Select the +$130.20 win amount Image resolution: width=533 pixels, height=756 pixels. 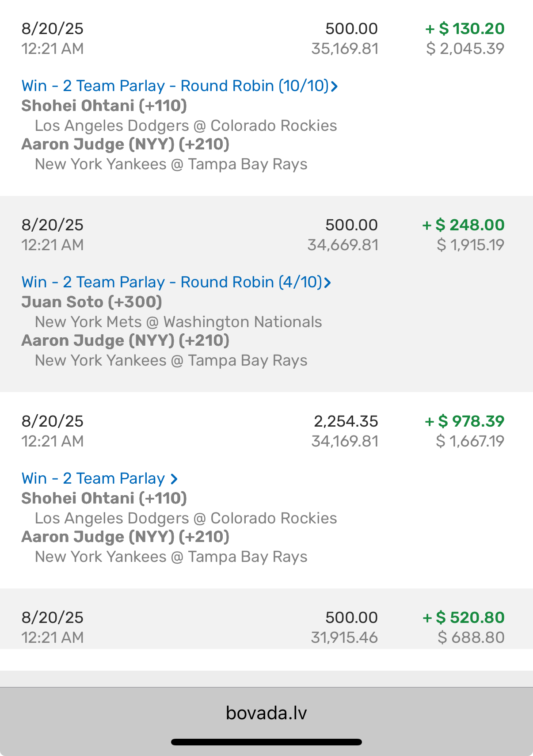[x=464, y=29]
